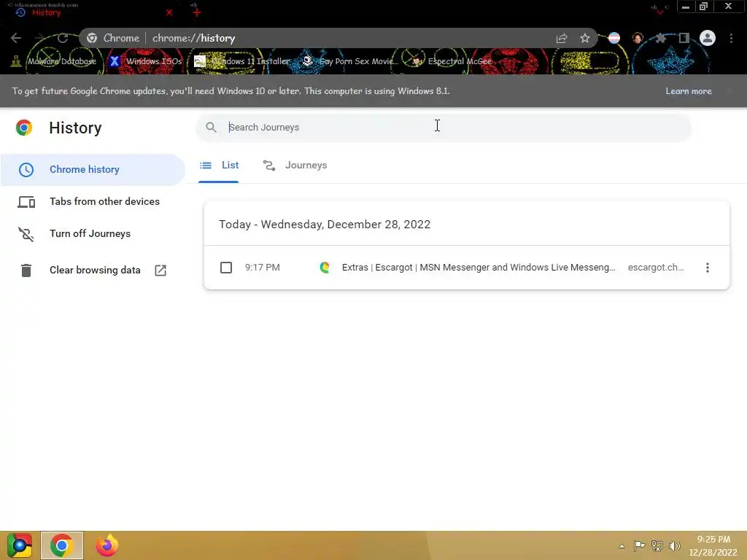The image size is (747, 560).
Task: Click the Chrome site info icon in address bar
Action: tap(92, 38)
